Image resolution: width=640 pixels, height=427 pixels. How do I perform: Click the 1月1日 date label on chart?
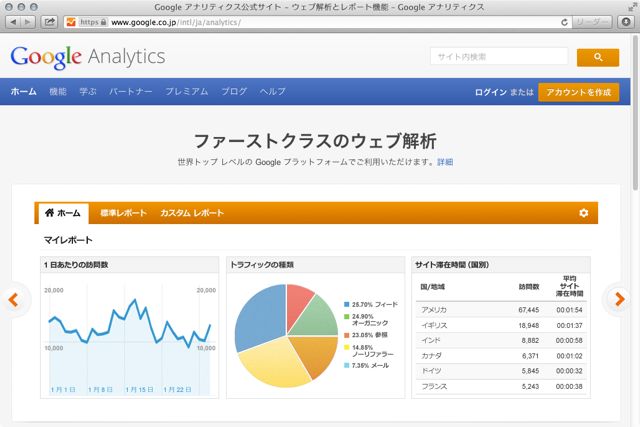pyautogui.click(x=63, y=390)
